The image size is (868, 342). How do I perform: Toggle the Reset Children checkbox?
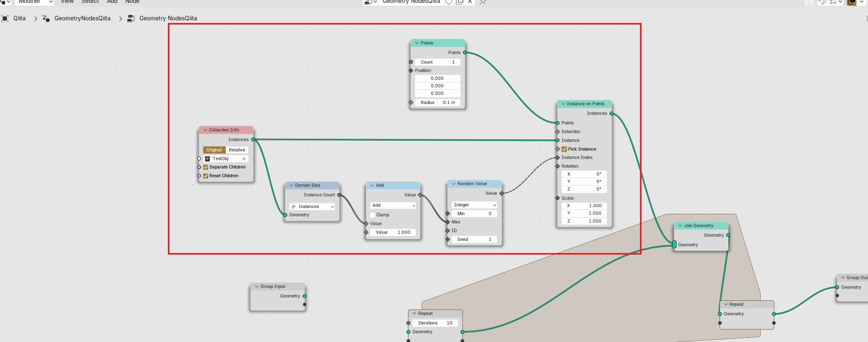point(206,176)
